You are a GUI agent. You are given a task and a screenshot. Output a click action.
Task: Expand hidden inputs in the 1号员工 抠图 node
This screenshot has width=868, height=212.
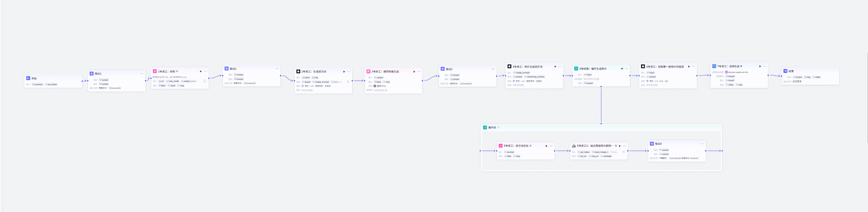point(204,81)
